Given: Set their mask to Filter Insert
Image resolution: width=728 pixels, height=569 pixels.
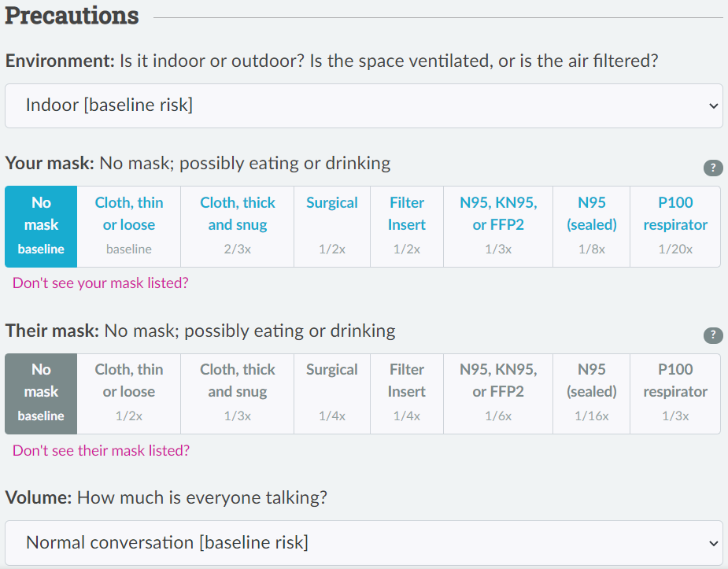Looking at the screenshot, I should 407,394.
